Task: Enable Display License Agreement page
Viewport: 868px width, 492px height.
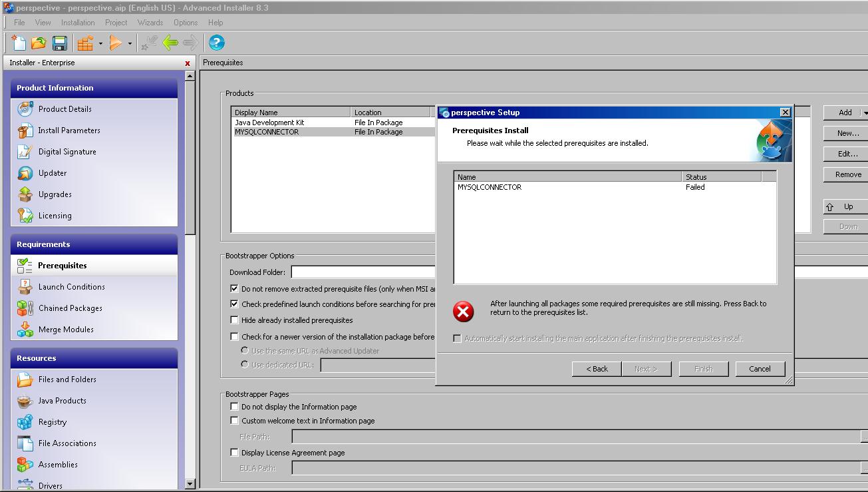Action: (x=234, y=452)
